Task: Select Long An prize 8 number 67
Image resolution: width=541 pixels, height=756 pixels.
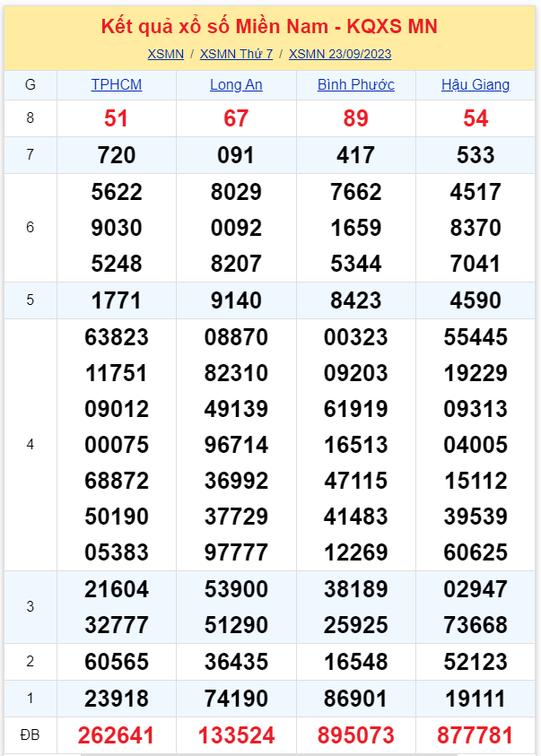Action: tap(236, 118)
